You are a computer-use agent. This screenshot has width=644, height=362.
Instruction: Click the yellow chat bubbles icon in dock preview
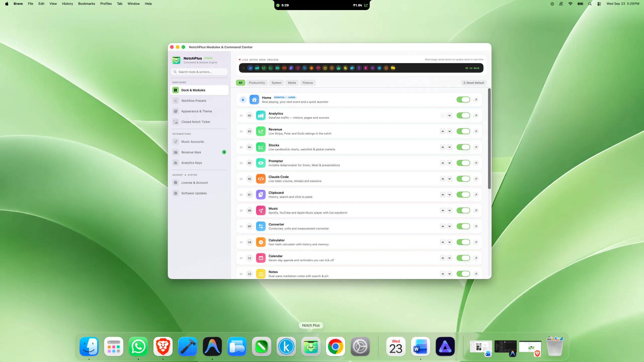[x=393, y=68]
